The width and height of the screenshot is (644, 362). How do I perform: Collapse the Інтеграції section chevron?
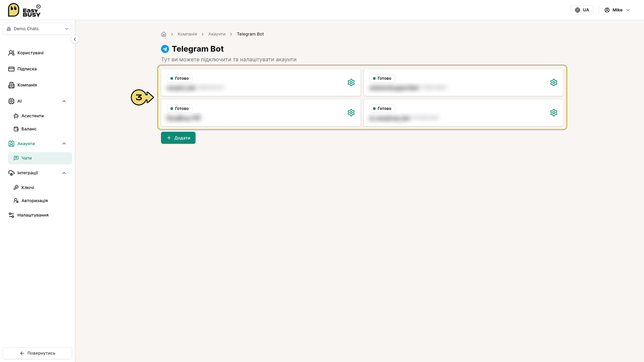pyautogui.click(x=64, y=173)
